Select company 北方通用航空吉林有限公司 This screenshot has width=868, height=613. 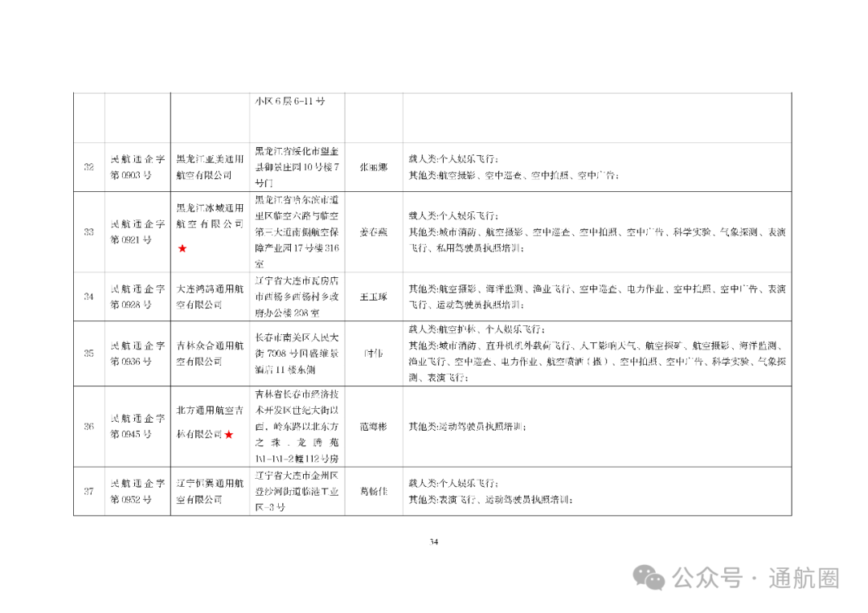[x=210, y=423]
